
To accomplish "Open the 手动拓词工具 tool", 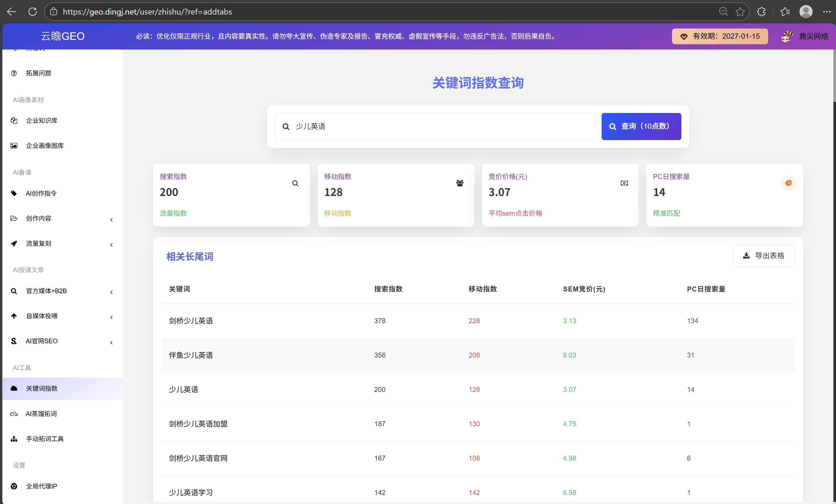I will tap(45, 438).
